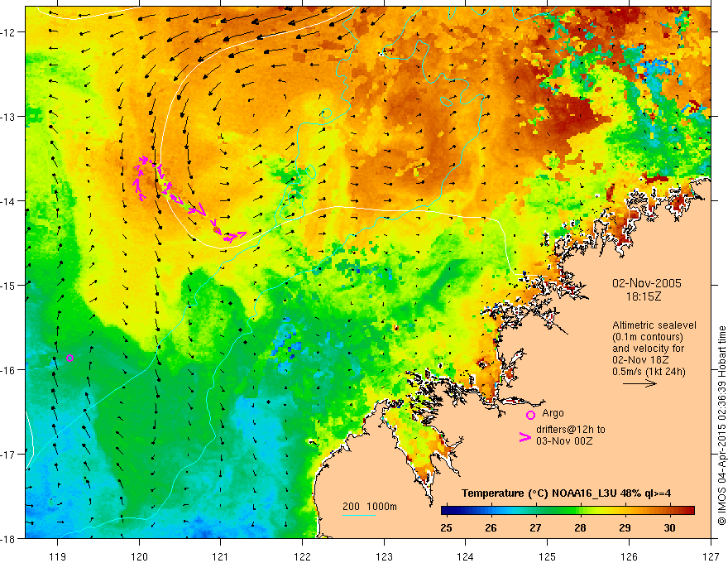Click longitude axis label 122
728x563 pixels.
[302, 556]
